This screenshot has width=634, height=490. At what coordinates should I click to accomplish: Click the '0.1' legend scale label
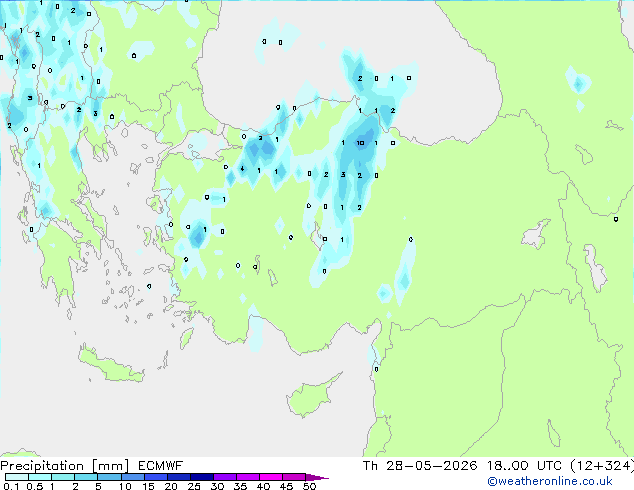click(x=11, y=486)
